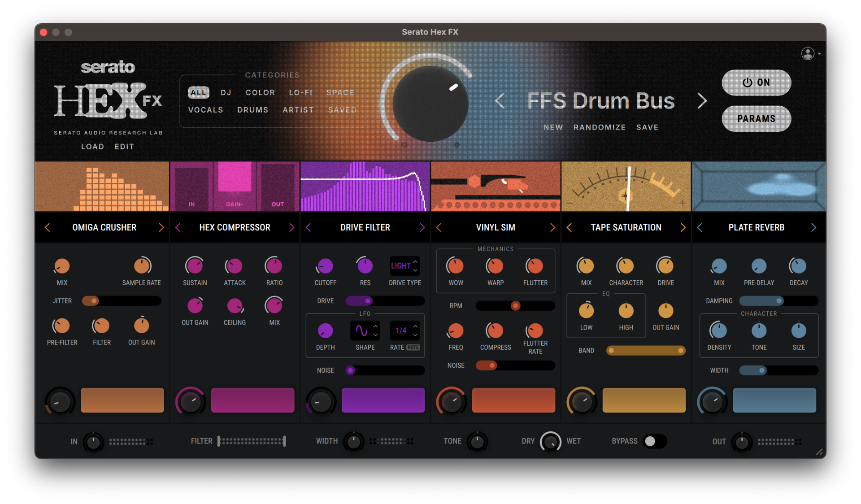Select the LO-FI category

tap(300, 92)
